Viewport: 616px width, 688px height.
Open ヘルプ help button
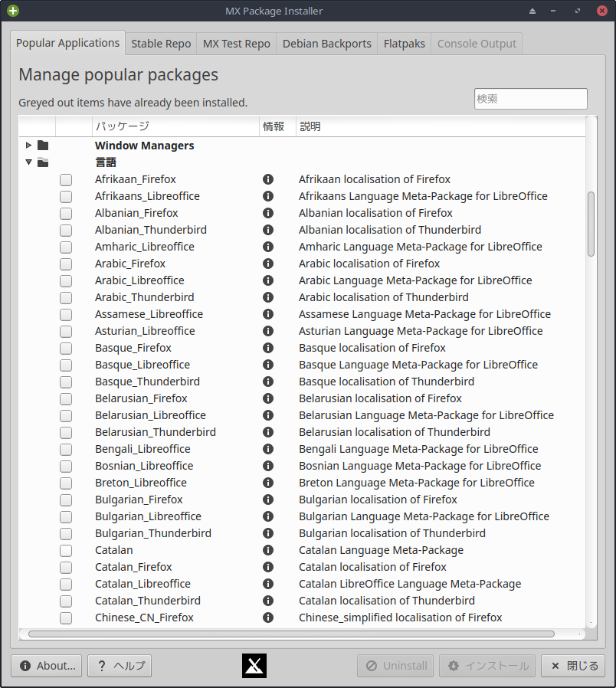(120, 666)
